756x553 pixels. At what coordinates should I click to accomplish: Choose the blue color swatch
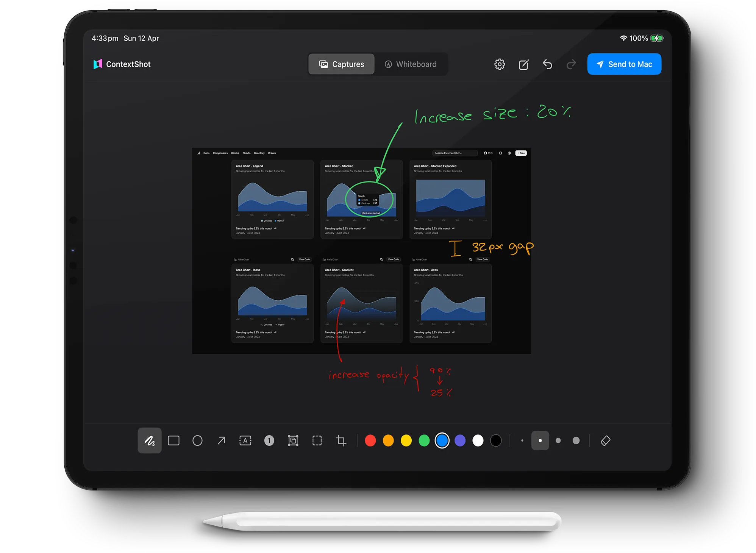(442, 441)
